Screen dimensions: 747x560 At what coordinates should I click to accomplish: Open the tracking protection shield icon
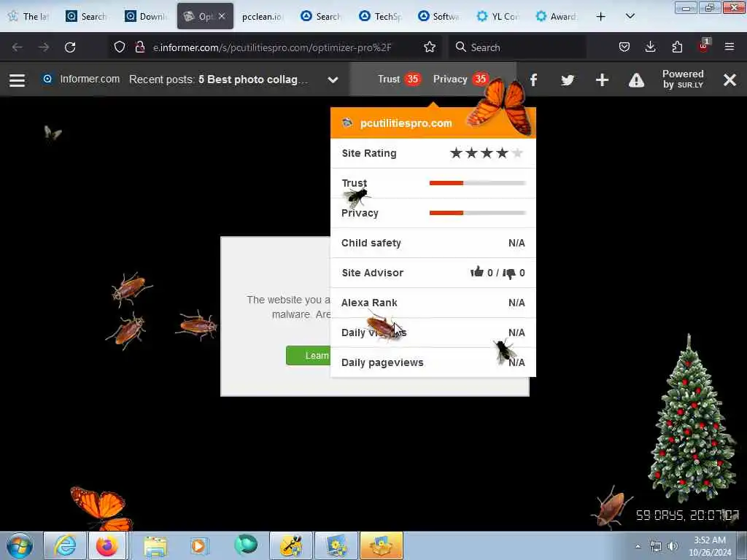[120, 47]
